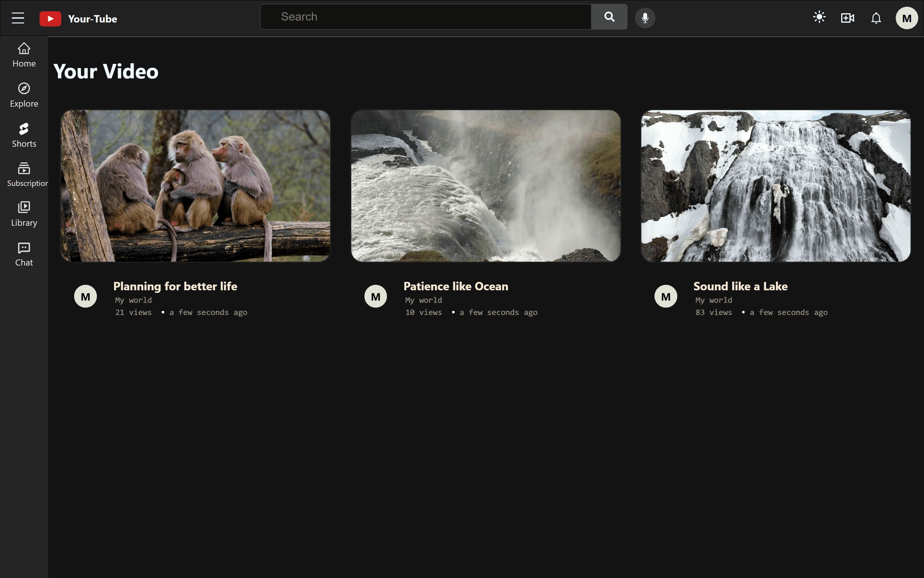
Task: Click the 'Your Video' heading
Action: point(106,72)
